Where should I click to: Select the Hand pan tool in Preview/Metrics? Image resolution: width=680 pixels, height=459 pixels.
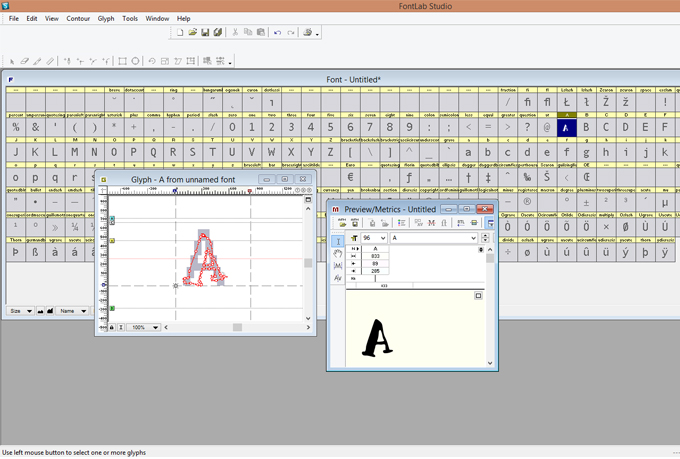click(x=338, y=254)
